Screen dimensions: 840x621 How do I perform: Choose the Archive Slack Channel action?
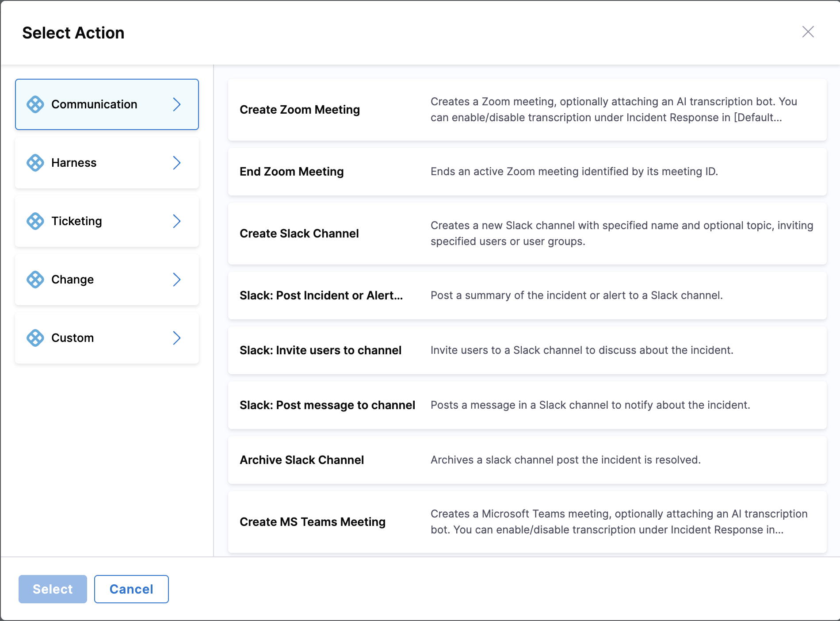point(528,460)
